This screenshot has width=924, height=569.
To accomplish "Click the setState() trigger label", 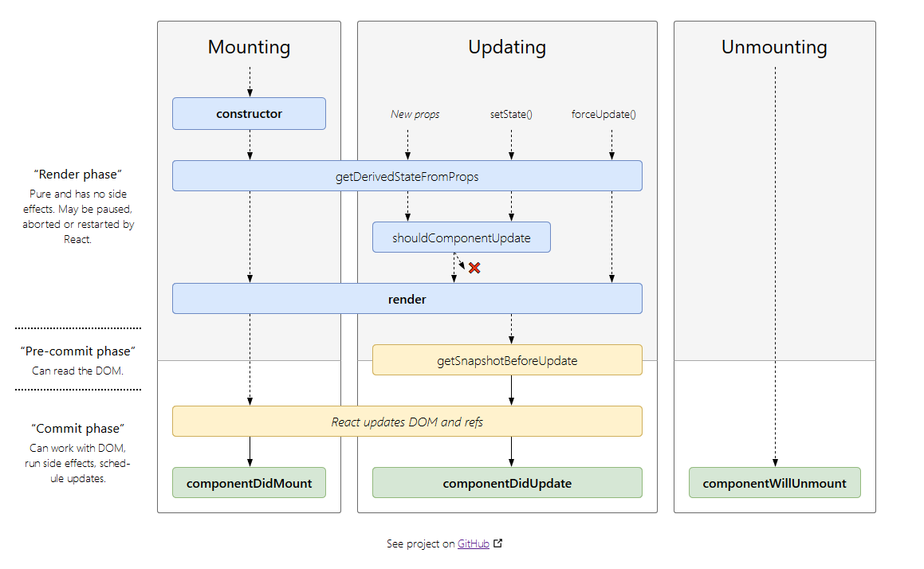I will tap(511, 114).
